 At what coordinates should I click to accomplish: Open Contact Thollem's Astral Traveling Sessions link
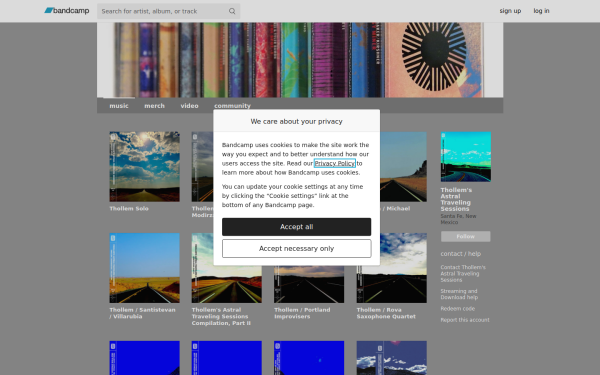pyautogui.click(x=463, y=274)
